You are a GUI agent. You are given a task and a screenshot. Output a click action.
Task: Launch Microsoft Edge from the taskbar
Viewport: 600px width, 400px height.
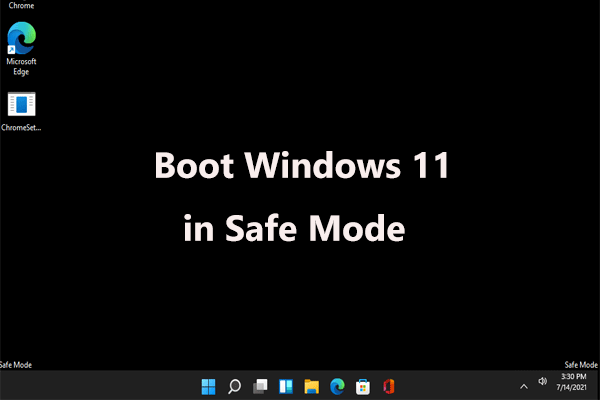(x=338, y=387)
